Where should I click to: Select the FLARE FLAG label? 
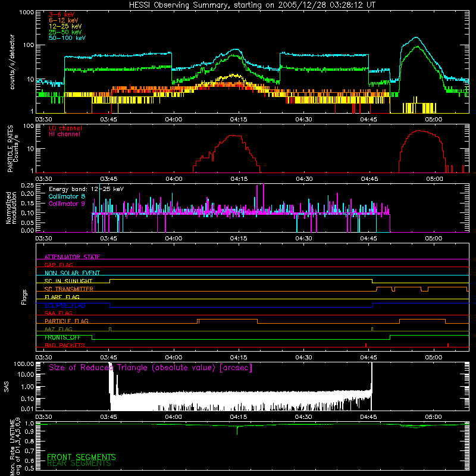[x=62, y=297]
